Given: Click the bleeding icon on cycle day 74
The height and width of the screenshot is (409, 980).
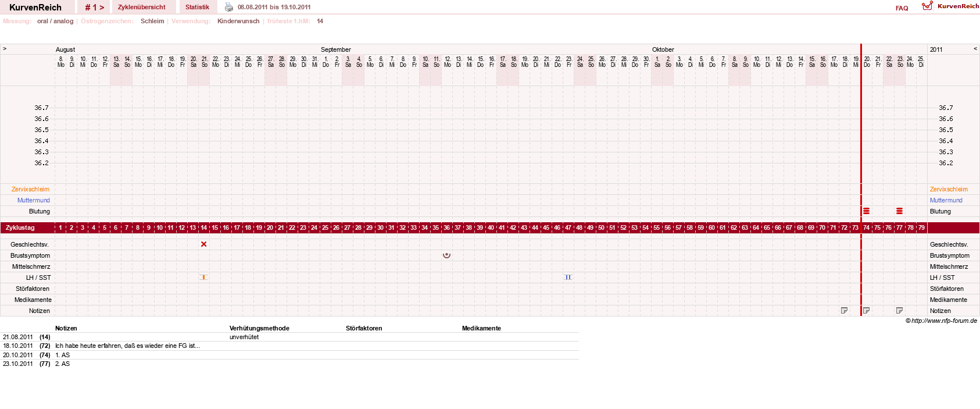Looking at the screenshot, I should pos(866,211).
